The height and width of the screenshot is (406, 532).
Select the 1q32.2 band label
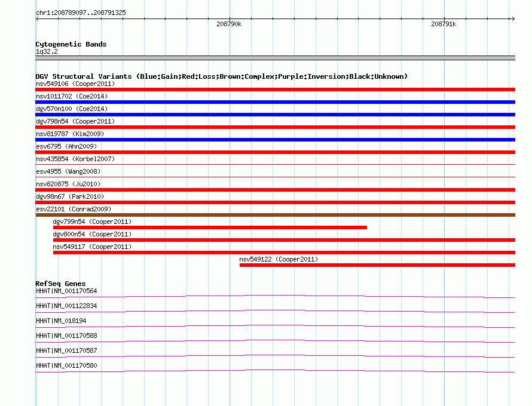47,51
